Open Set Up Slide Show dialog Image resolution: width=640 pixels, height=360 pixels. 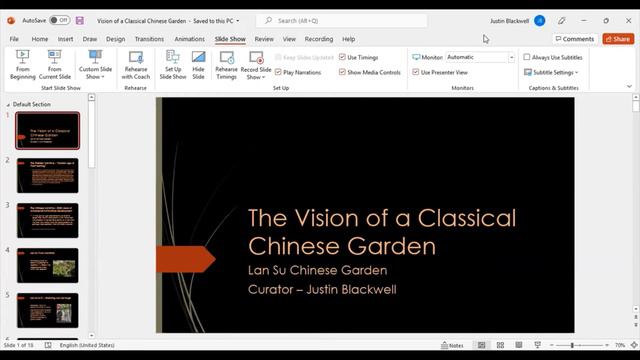tap(173, 65)
